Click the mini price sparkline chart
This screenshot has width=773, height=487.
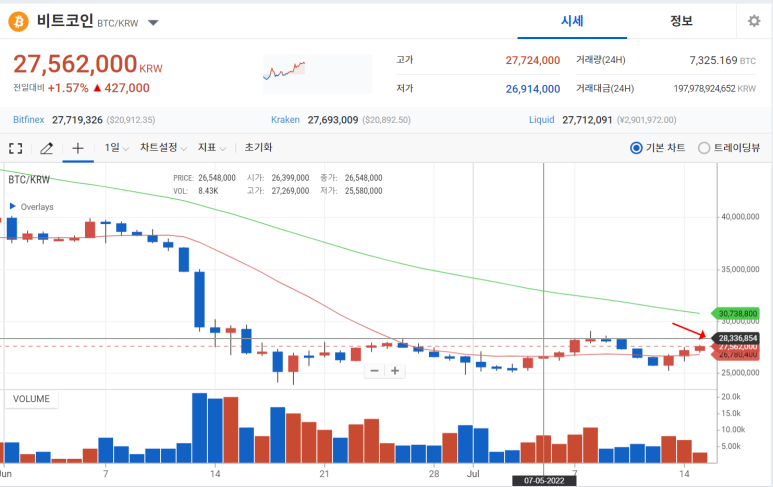pyautogui.click(x=318, y=74)
